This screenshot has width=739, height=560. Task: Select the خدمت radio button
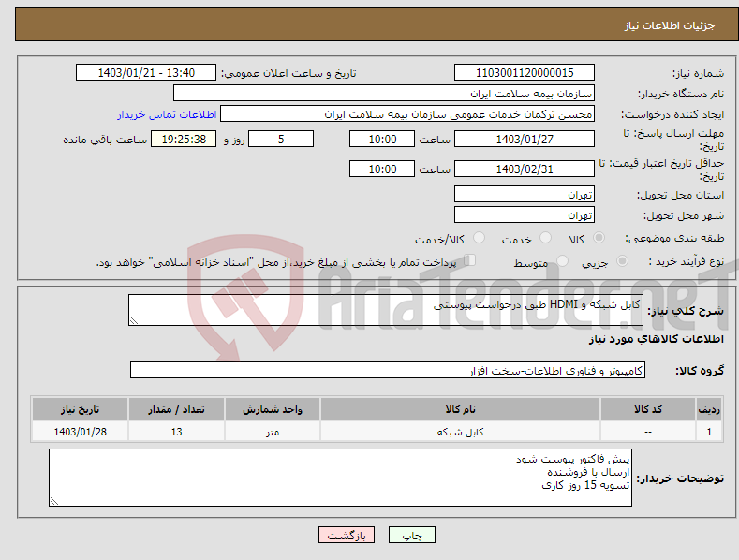(545, 238)
